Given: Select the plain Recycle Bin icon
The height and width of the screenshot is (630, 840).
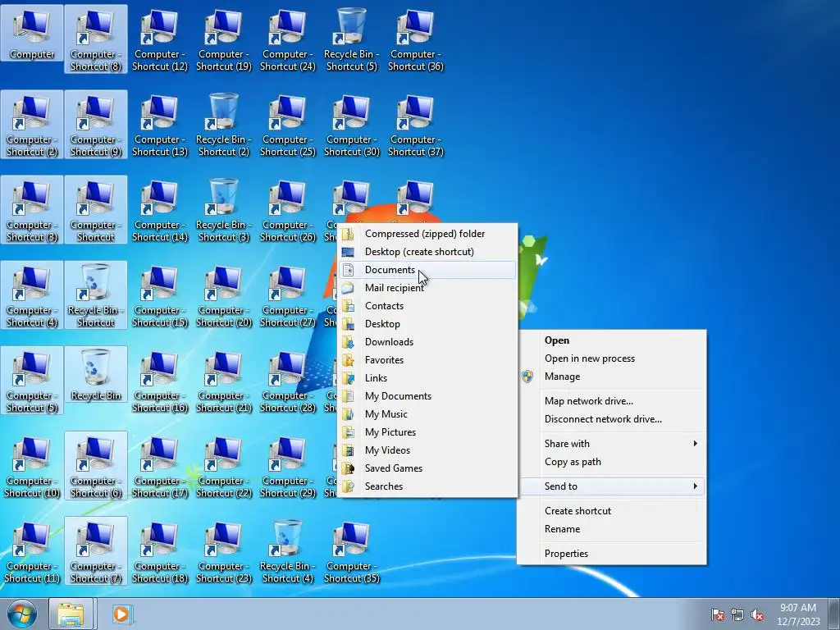Looking at the screenshot, I should click(x=96, y=374).
